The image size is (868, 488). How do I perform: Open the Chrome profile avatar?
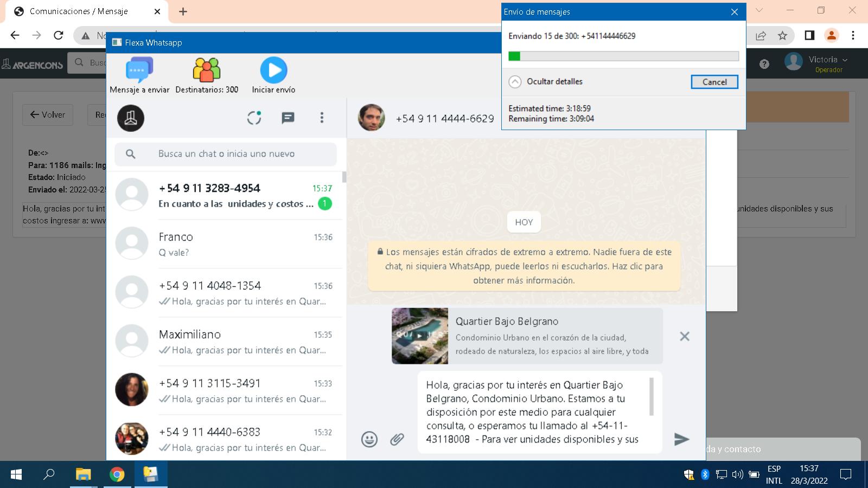click(x=831, y=36)
